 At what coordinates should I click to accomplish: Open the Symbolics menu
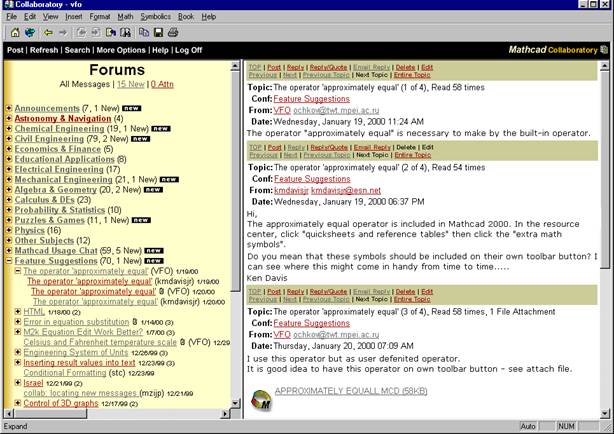point(155,16)
